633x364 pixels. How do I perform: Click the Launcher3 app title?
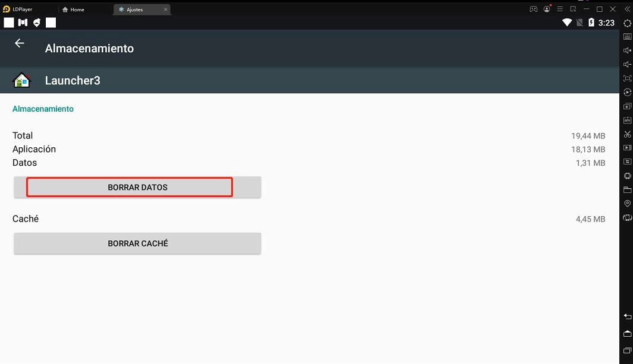(73, 81)
